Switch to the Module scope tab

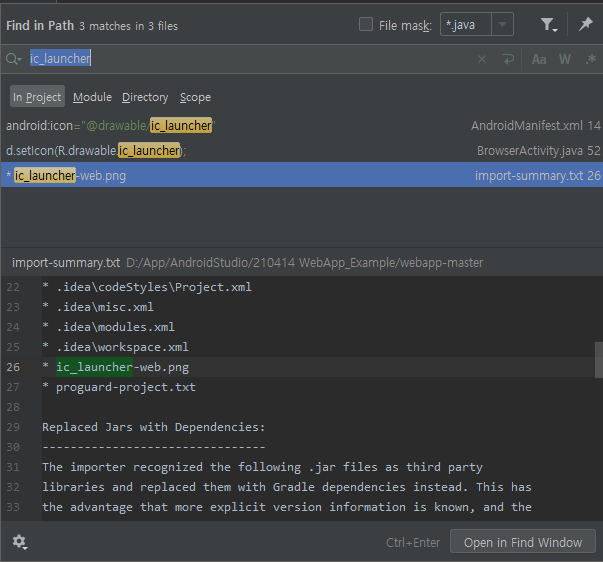(92, 97)
